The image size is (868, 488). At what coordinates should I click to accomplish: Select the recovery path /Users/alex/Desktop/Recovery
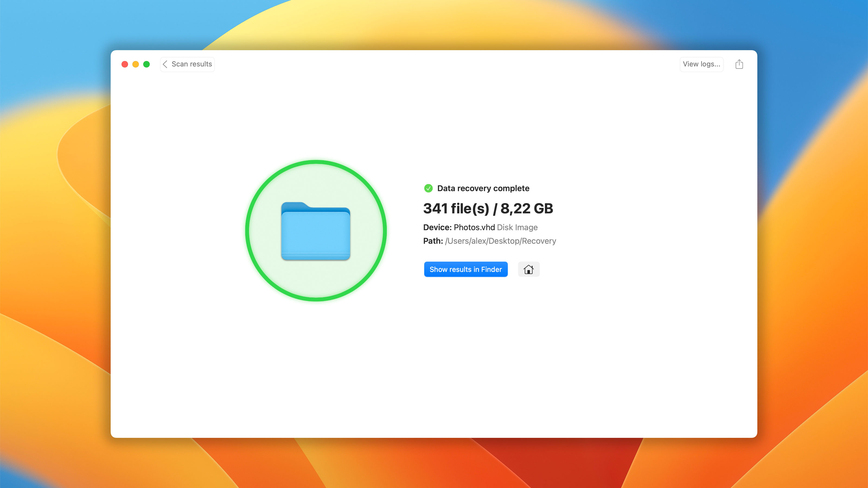click(x=500, y=241)
